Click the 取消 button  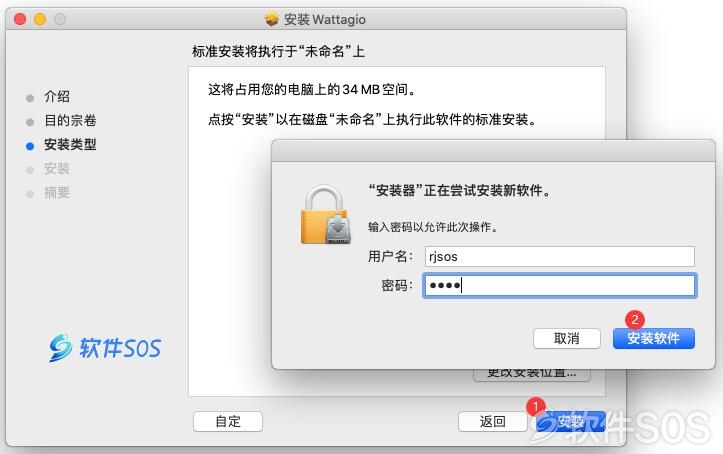567,339
